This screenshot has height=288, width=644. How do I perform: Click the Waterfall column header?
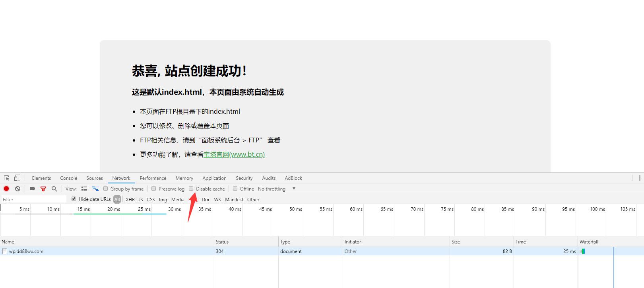(x=611, y=242)
